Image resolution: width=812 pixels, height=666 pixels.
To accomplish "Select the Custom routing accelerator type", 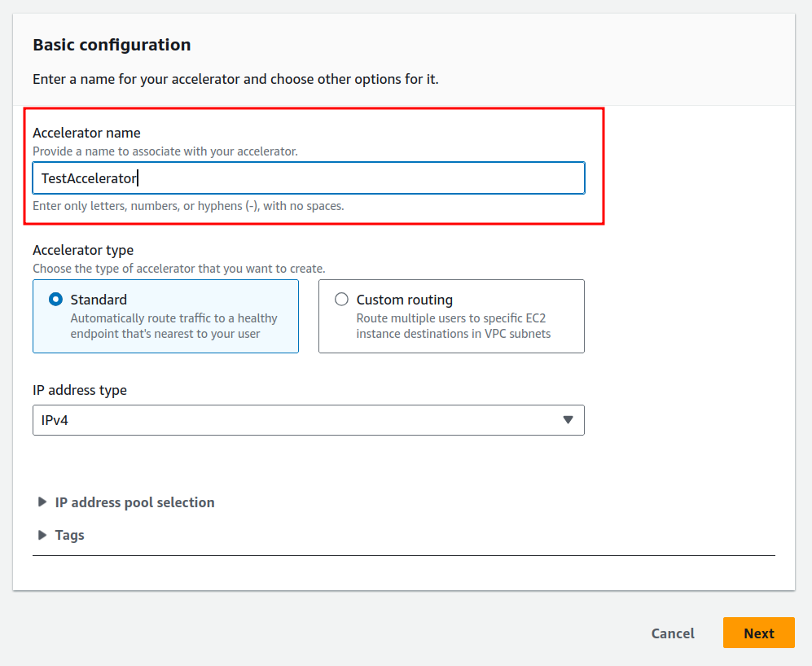I will (x=450, y=316).
